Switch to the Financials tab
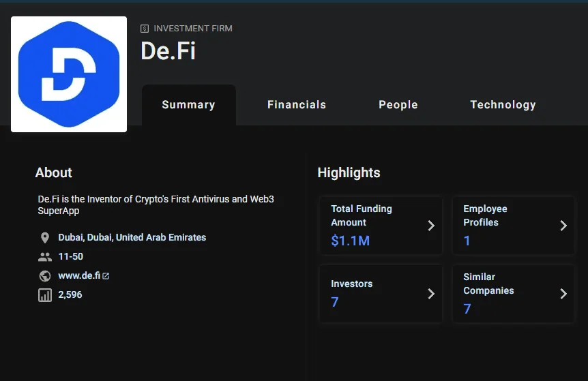This screenshot has width=588, height=381. [297, 105]
